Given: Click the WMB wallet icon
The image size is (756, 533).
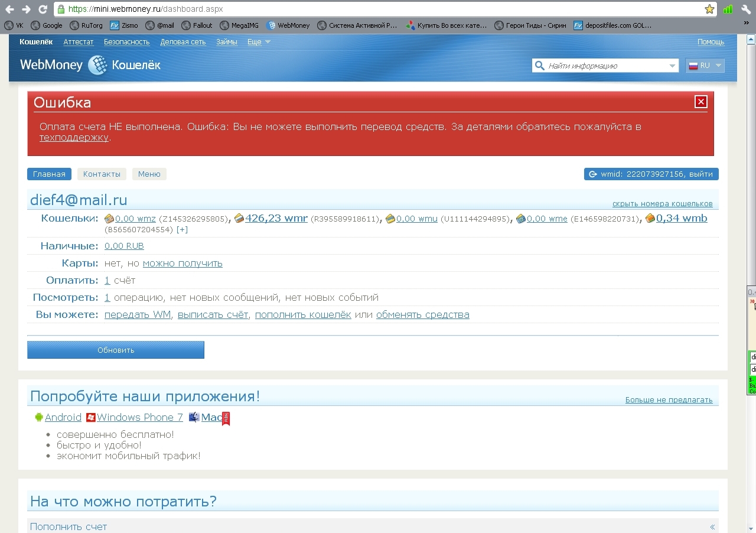Looking at the screenshot, I should click(x=650, y=219).
